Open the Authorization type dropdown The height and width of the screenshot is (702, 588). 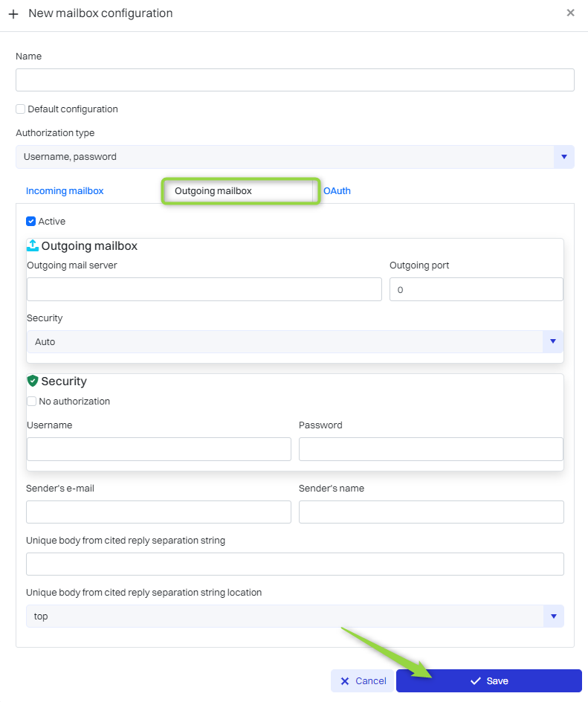(x=563, y=157)
